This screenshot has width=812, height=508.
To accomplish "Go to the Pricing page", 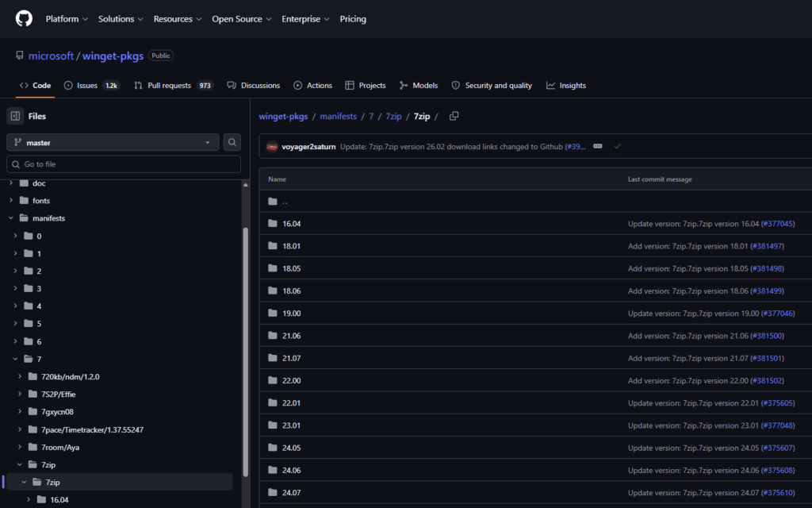I will click(x=353, y=19).
